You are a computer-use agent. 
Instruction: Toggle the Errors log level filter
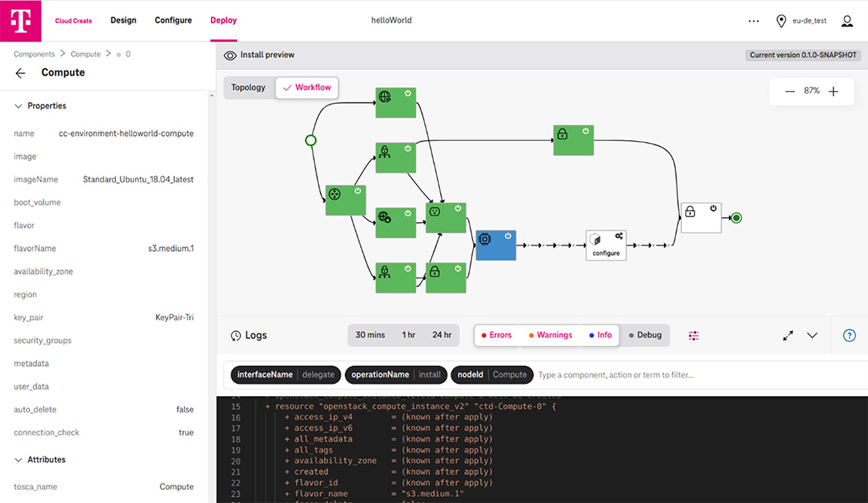pos(497,335)
